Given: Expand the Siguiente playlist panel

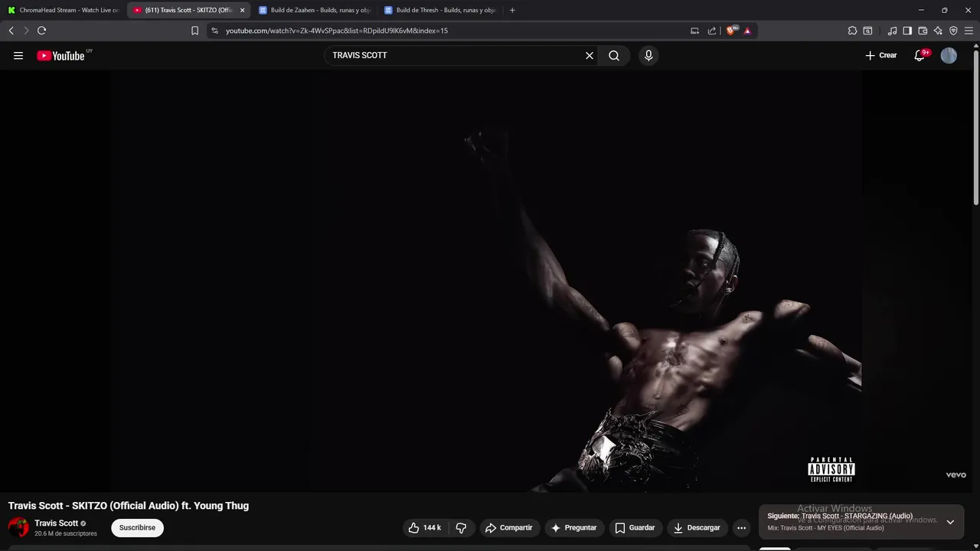Looking at the screenshot, I should point(950,522).
